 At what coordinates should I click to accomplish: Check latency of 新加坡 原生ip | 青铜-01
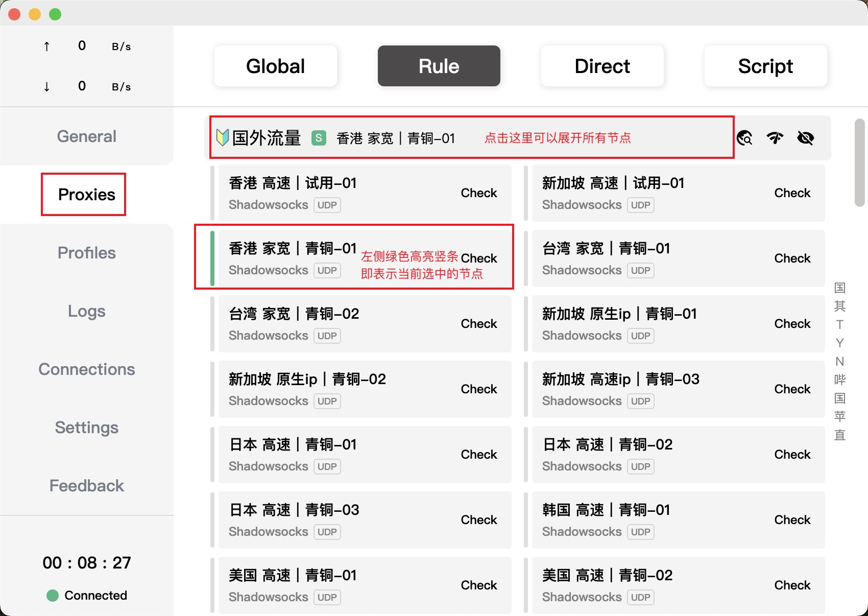[792, 324]
